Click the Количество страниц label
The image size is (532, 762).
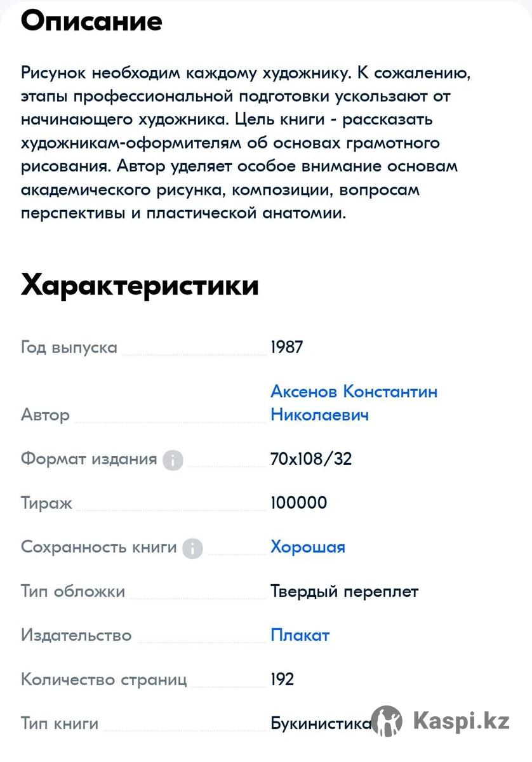pyautogui.click(x=104, y=680)
